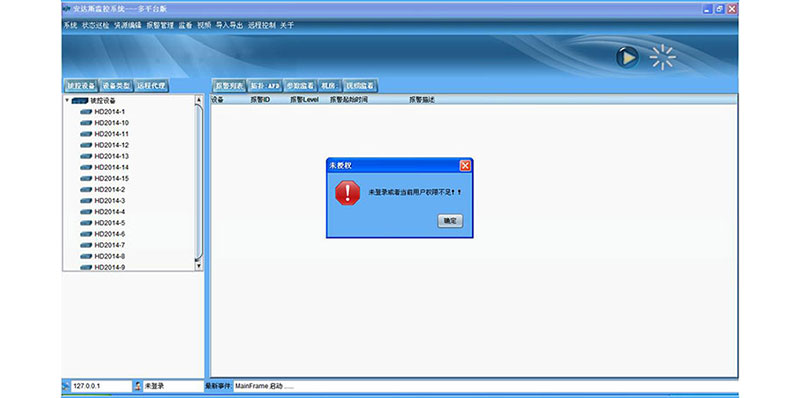This screenshot has width=801, height=398.
Task: Click the root 被控设备 folder icon in tree
Action: (x=80, y=101)
